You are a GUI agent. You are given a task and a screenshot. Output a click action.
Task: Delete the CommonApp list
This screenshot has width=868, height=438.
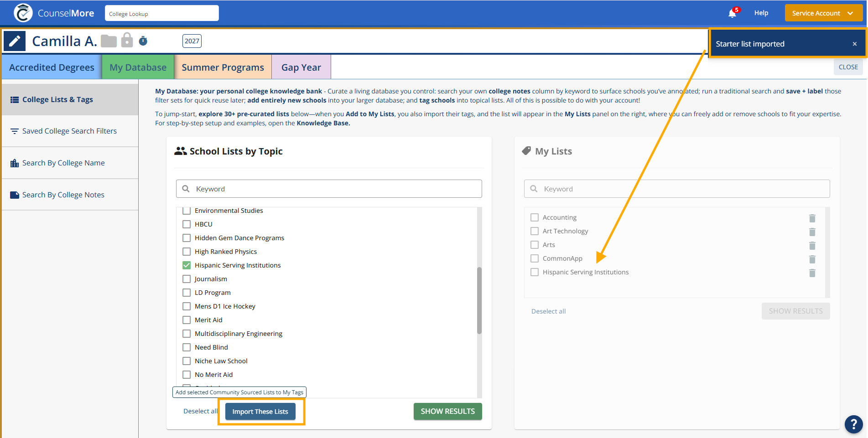[x=812, y=259]
